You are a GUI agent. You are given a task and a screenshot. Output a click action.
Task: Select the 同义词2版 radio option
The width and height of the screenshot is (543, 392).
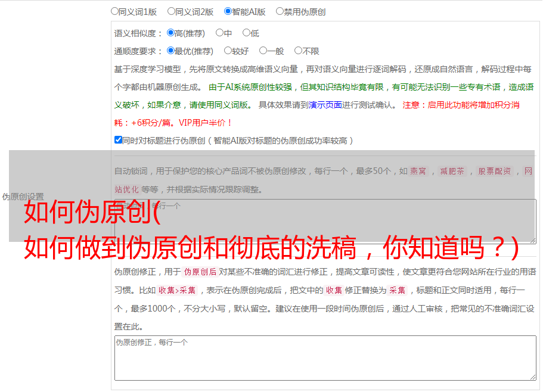(171, 11)
